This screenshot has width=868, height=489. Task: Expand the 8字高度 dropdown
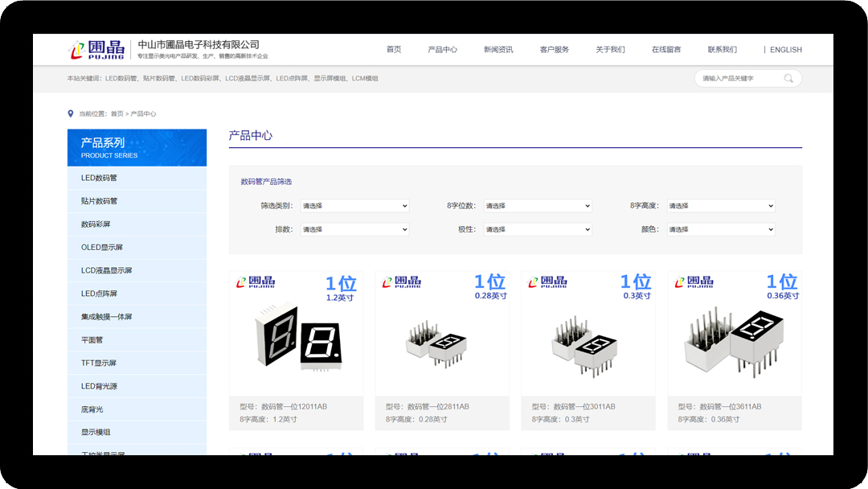(x=721, y=206)
